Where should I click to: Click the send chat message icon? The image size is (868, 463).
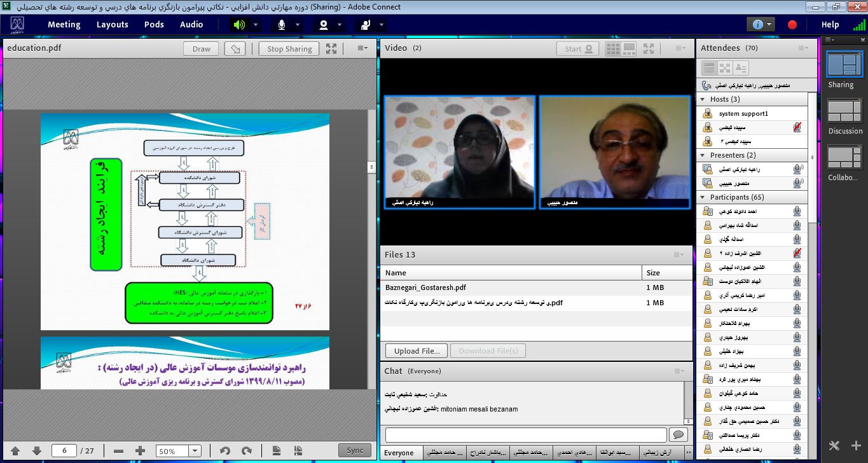[x=679, y=434]
